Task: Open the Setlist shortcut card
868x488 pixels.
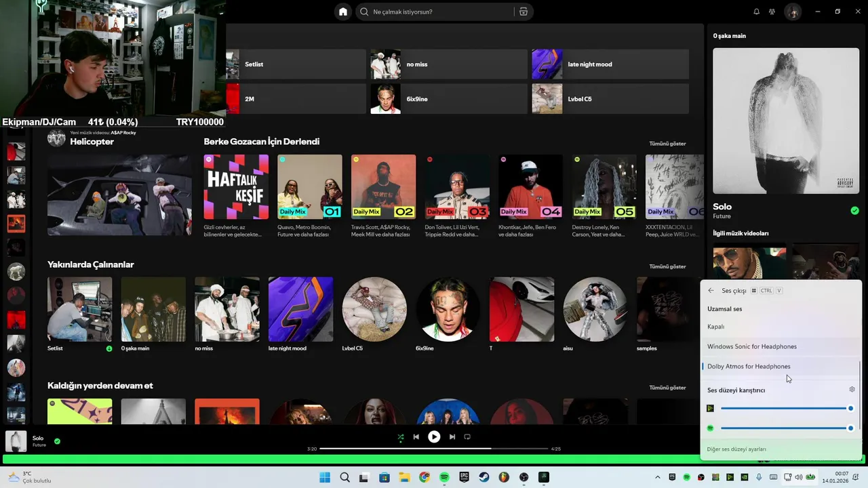Action: click(296, 64)
